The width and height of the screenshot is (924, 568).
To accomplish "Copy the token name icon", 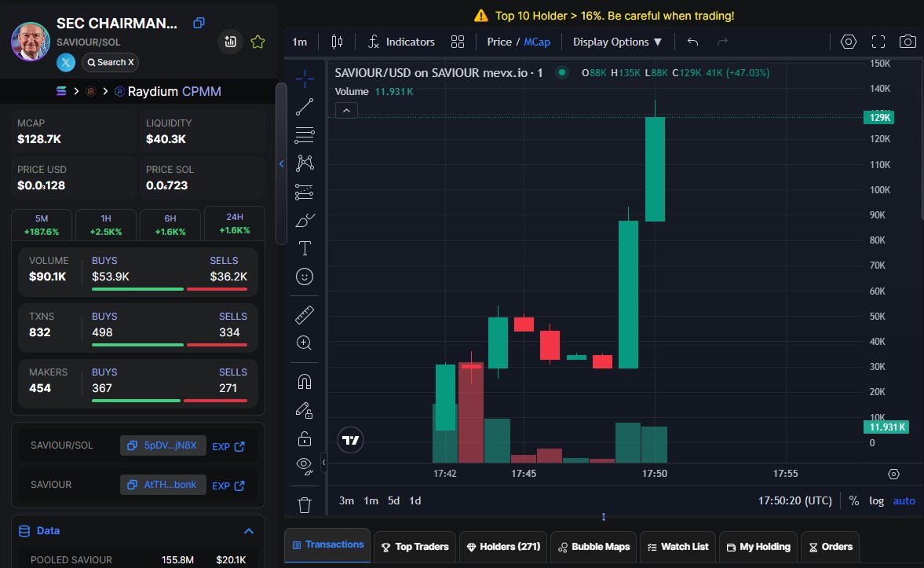I will pyautogui.click(x=199, y=23).
